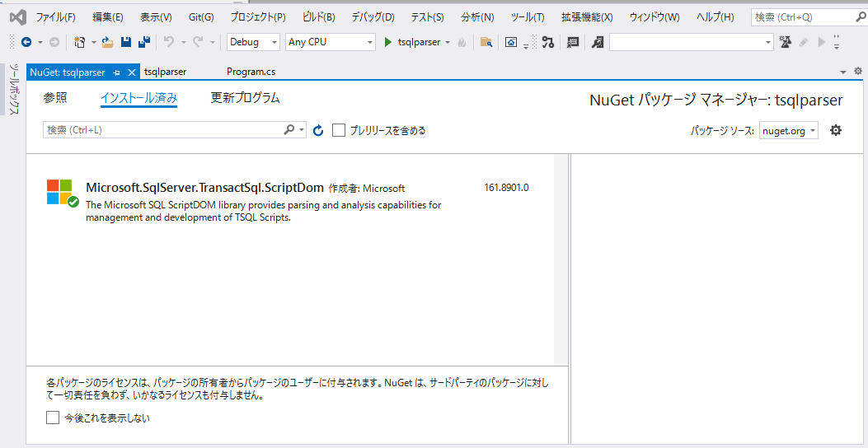The image size is (868, 448).
Task: Open the プロジェクト(P) menu
Action: pos(258,17)
